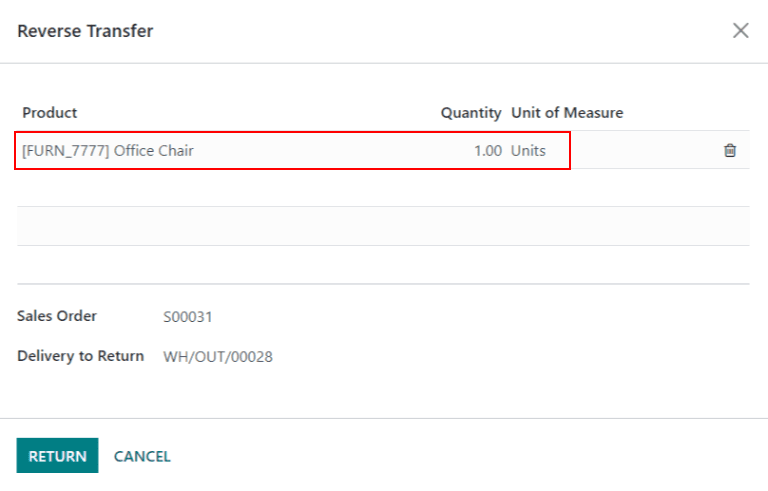Click the Reverse Transfer dialog title
Viewport: 768px width, 491px height.
86,31
